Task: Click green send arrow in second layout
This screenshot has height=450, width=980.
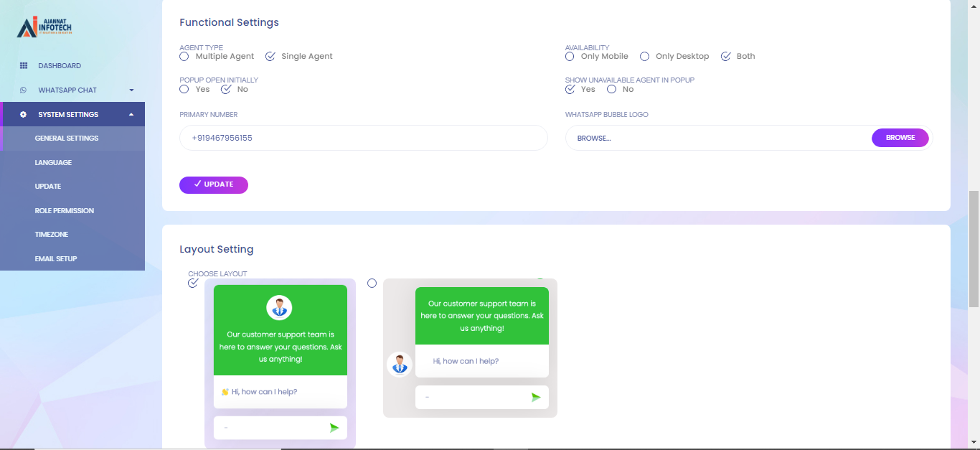Action: click(x=535, y=397)
